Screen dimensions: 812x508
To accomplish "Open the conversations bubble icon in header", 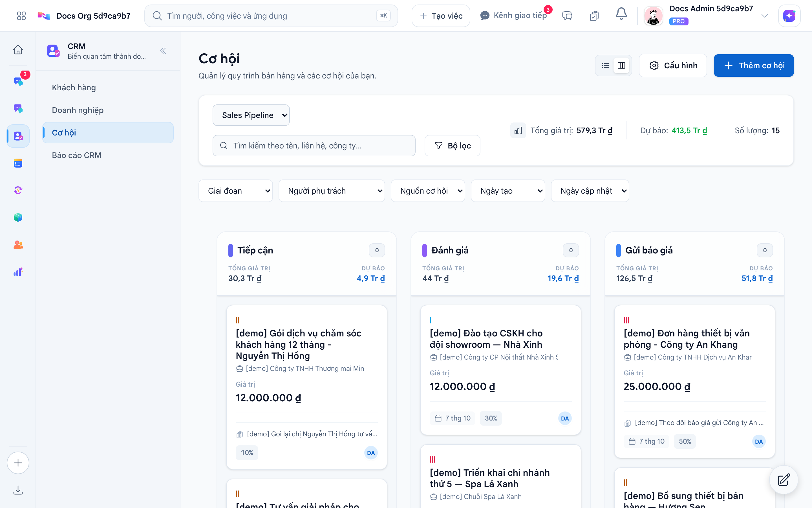I will [x=567, y=16].
